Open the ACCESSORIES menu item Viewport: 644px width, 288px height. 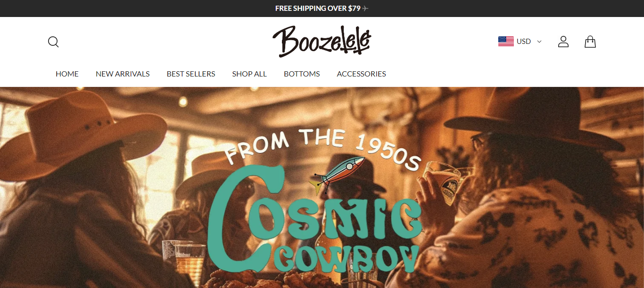coord(362,74)
